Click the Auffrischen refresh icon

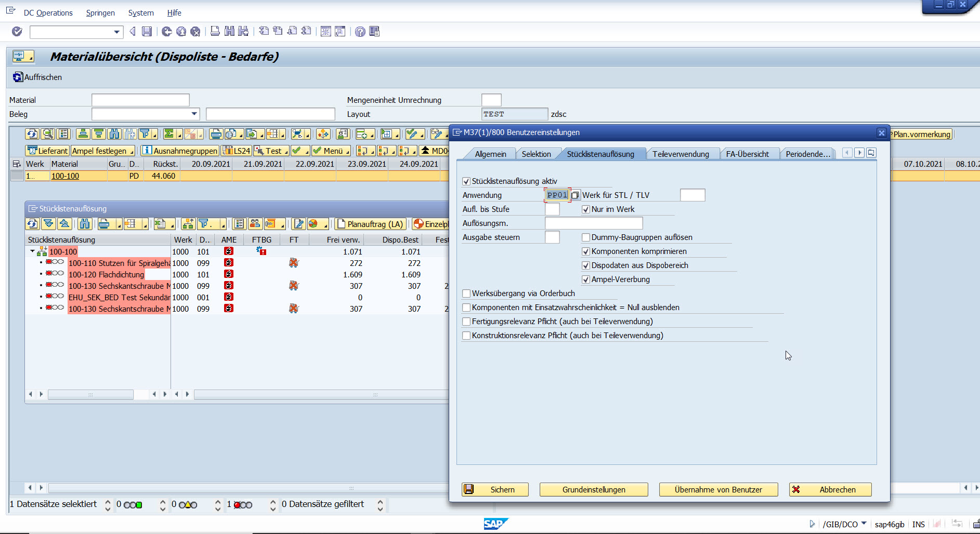coord(18,77)
